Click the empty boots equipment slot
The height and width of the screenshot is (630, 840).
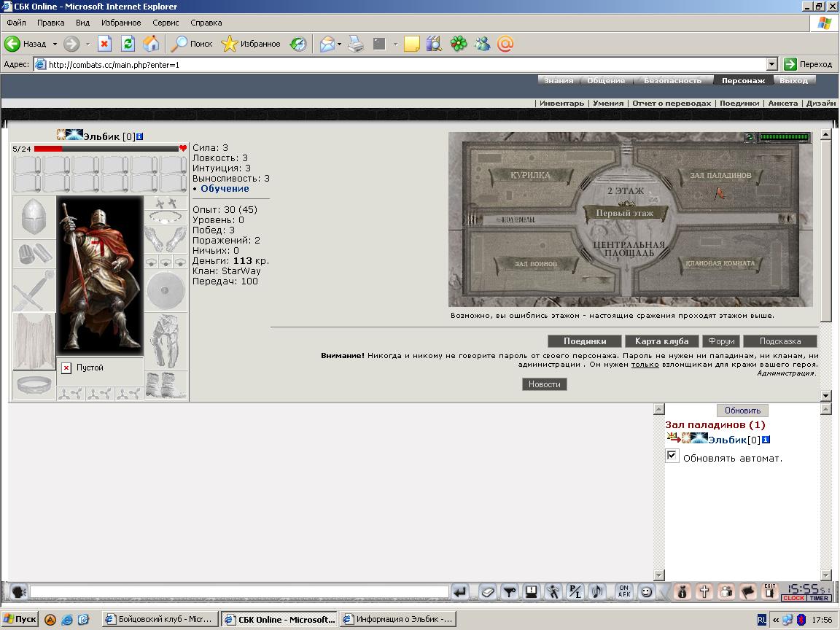[166, 385]
